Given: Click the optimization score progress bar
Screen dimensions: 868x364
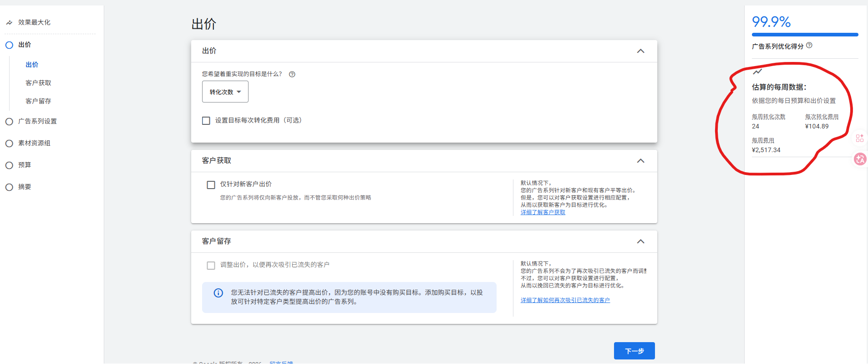Looking at the screenshot, I should pyautogui.click(x=805, y=35).
